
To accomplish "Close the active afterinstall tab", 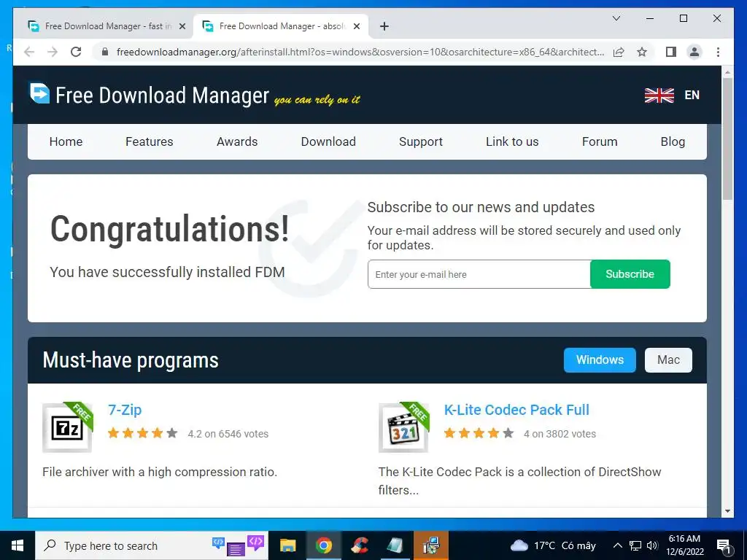I will 356,26.
